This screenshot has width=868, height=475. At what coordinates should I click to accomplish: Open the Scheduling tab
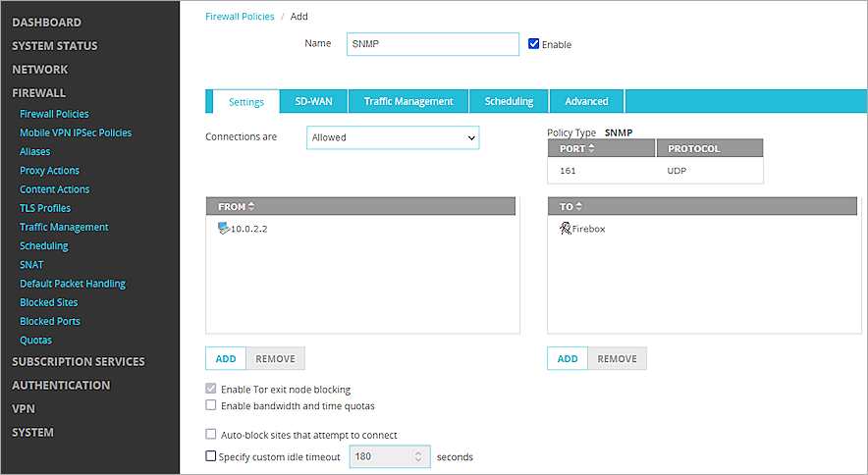(510, 101)
